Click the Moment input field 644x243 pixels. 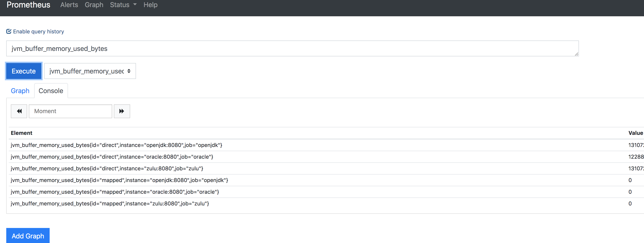(x=70, y=111)
